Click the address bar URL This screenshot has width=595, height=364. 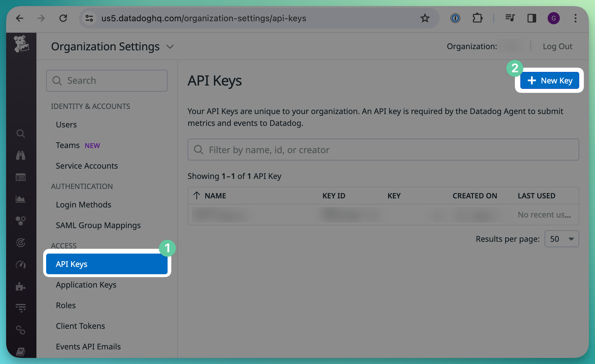pos(204,18)
